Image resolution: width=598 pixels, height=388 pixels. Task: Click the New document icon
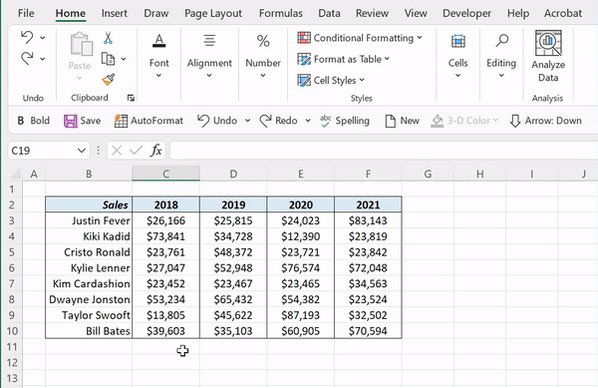click(x=390, y=121)
